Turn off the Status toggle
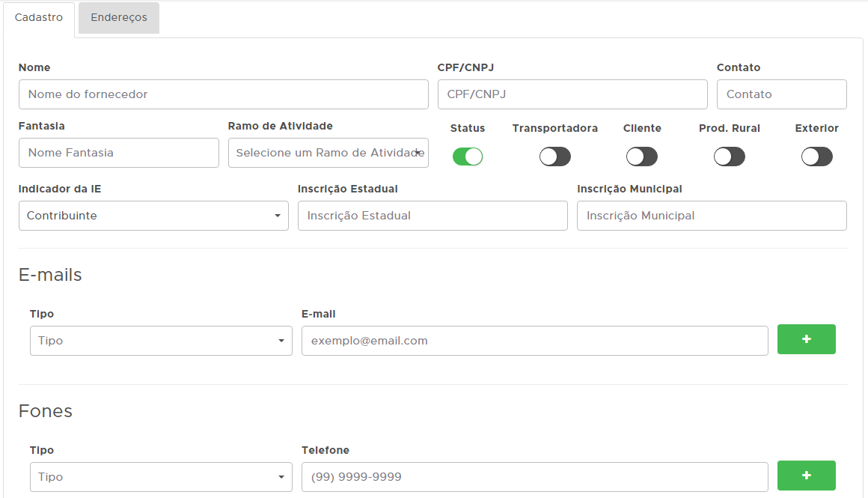Image resolution: width=868 pixels, height=498 pixels. click(x=468, y=157)
